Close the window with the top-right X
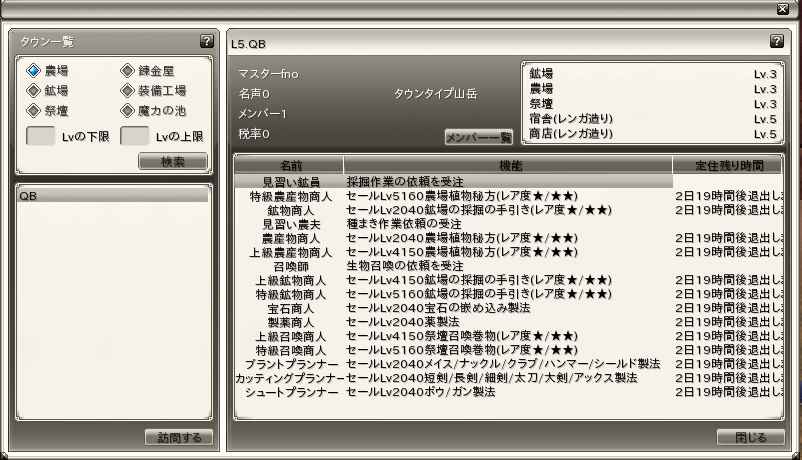Screen dimensions: 802x460 click(783, 8)
